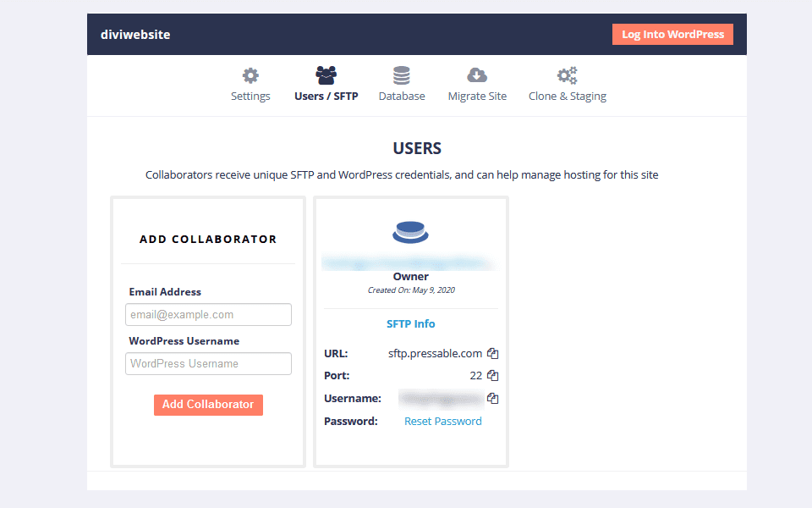Switch to the Settings tab
The width and height of the screenshot is (812, 508).
pyautogui.click(x=250, y=96)
